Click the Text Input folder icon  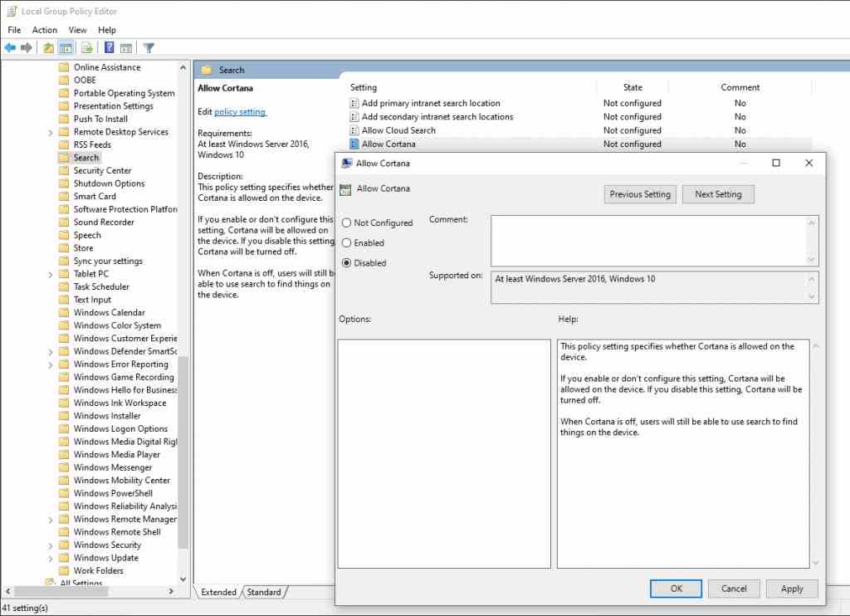(64, 300)
